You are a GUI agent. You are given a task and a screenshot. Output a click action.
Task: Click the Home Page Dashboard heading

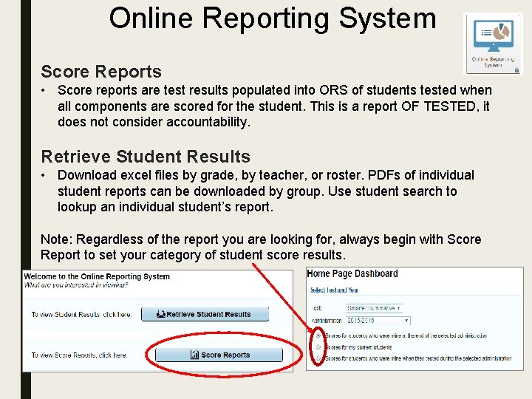click(352, 273)
